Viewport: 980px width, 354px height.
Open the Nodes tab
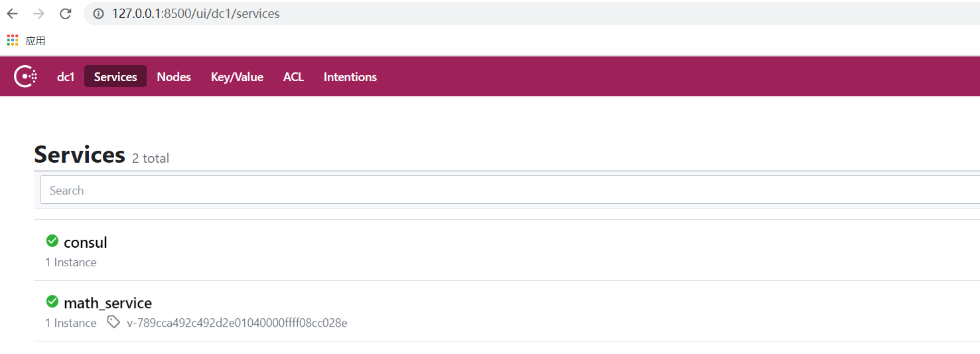[174, 77]
